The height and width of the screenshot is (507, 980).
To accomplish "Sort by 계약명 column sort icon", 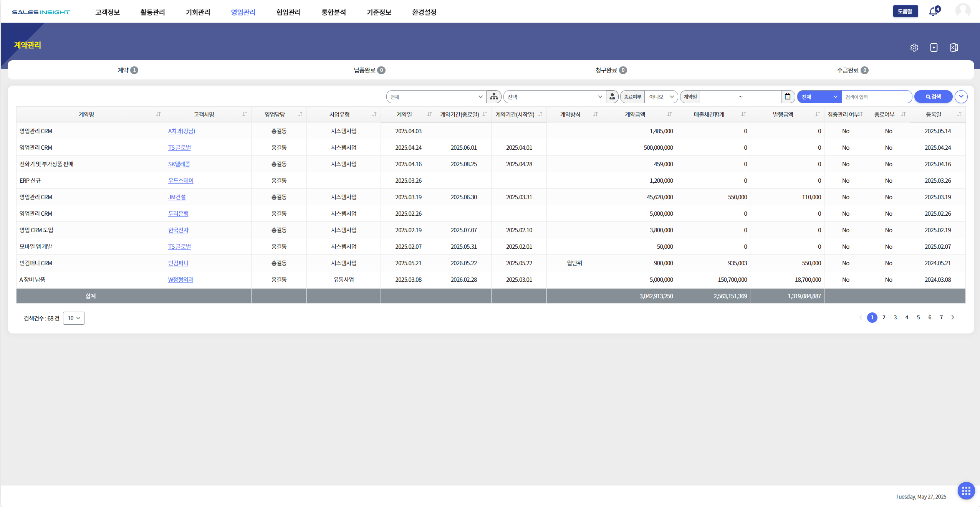I will point(158,114).
